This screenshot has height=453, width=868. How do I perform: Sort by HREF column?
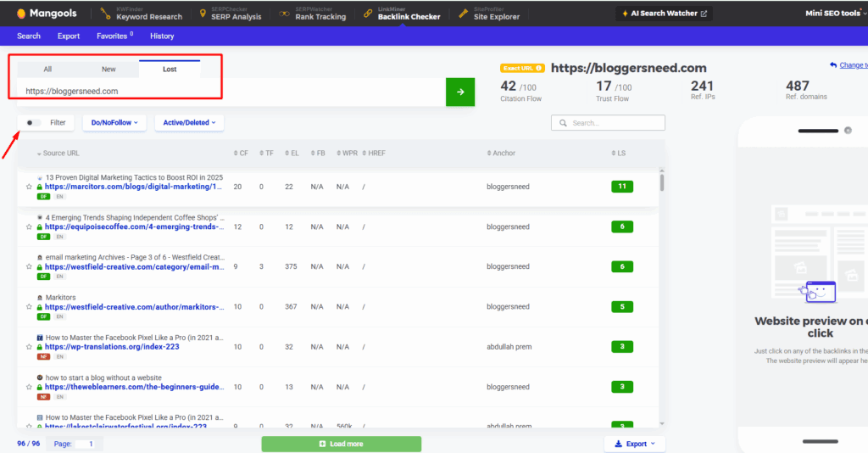tap(374, 154)
